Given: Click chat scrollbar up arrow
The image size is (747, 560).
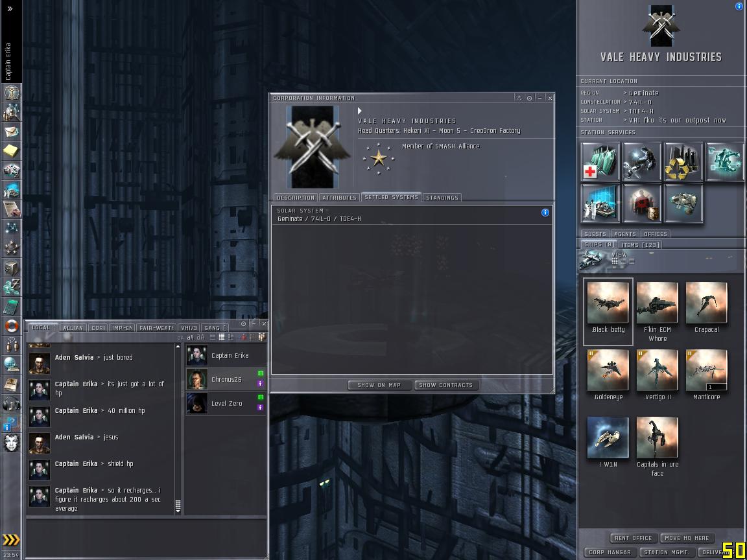Looking at the screenshot, I should (x=178, y=347).
